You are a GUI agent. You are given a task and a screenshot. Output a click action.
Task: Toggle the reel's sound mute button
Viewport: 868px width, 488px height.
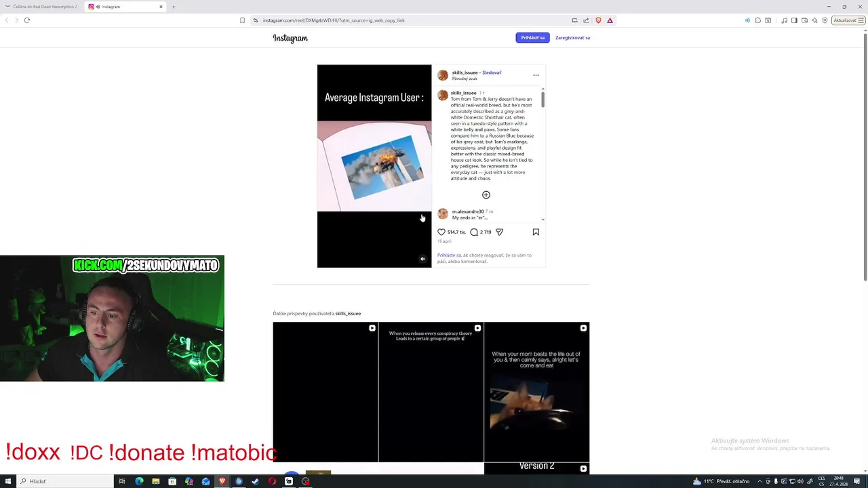[422, 259]
